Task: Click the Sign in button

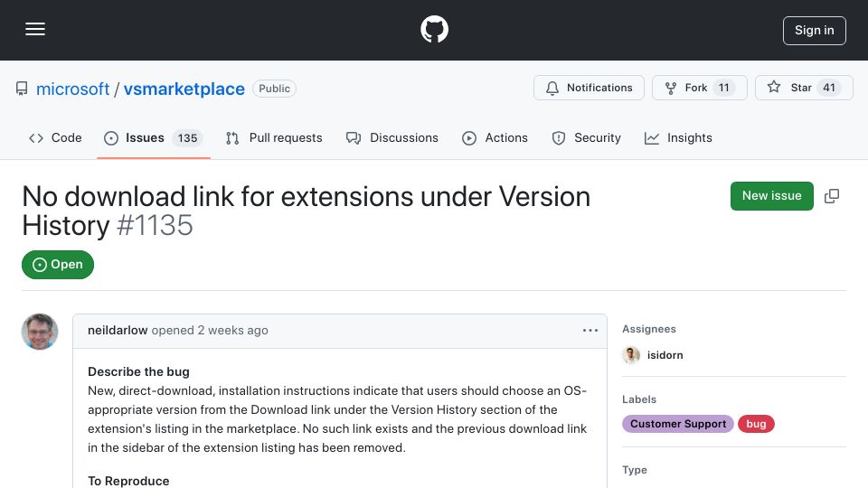Action: (815, 31)
